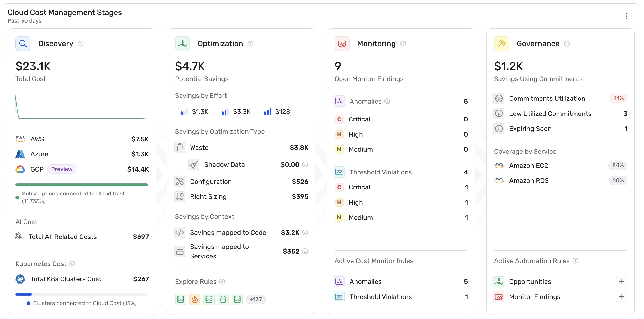644x319 pixels.
Task: Open Low Utilized Commitments row
Action: [560, 114]
